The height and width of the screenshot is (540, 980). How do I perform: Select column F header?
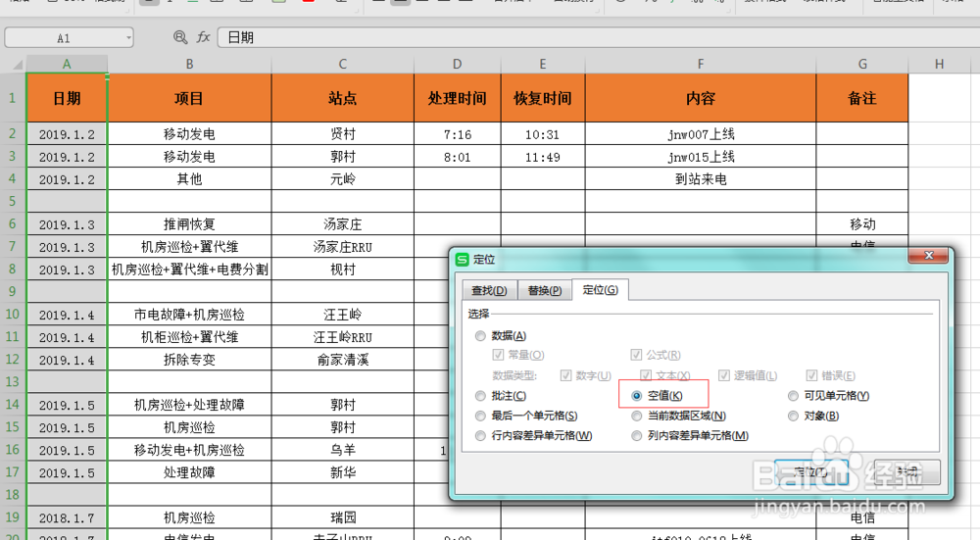pos(701,64)
